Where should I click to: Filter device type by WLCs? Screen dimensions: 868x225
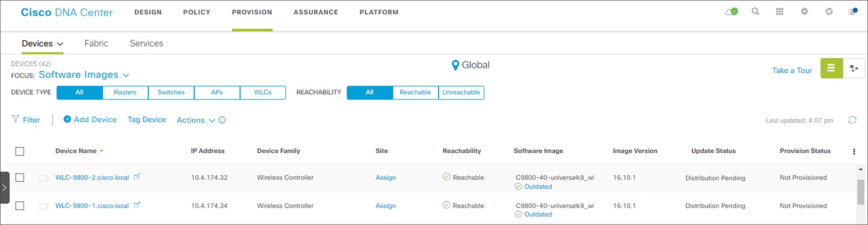tap(263, 92)
